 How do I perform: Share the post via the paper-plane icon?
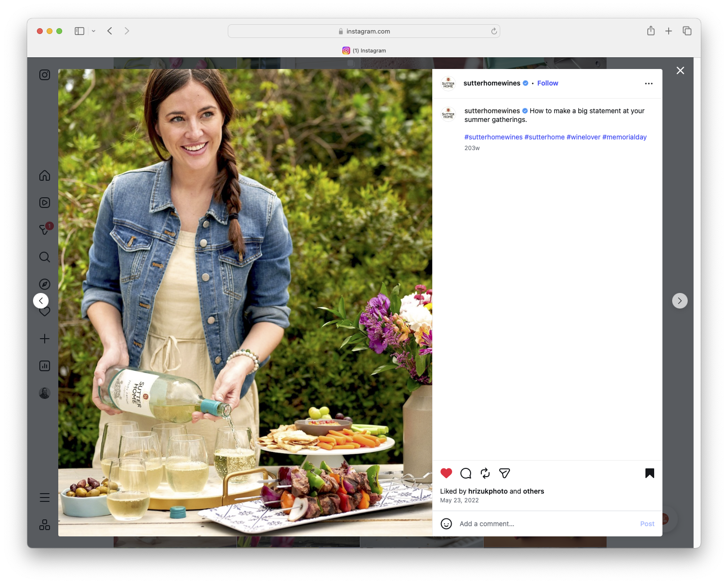[x=504, y=473]
